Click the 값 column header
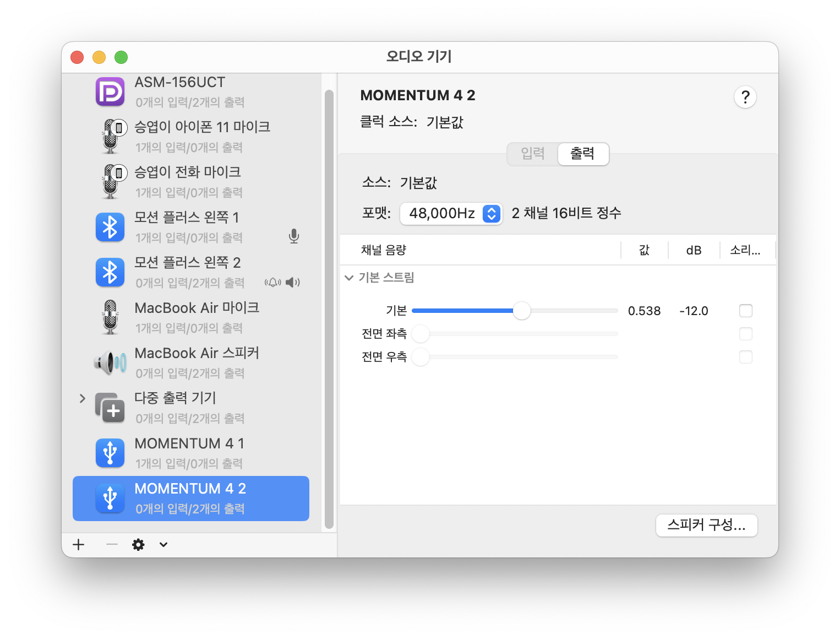The image size is (840, 639). coord(644,250)
